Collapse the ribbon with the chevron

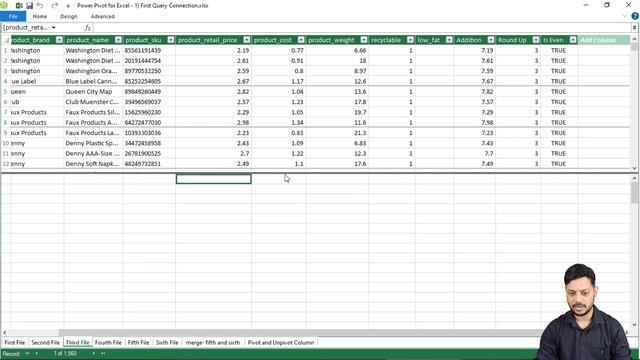[624, 16]
